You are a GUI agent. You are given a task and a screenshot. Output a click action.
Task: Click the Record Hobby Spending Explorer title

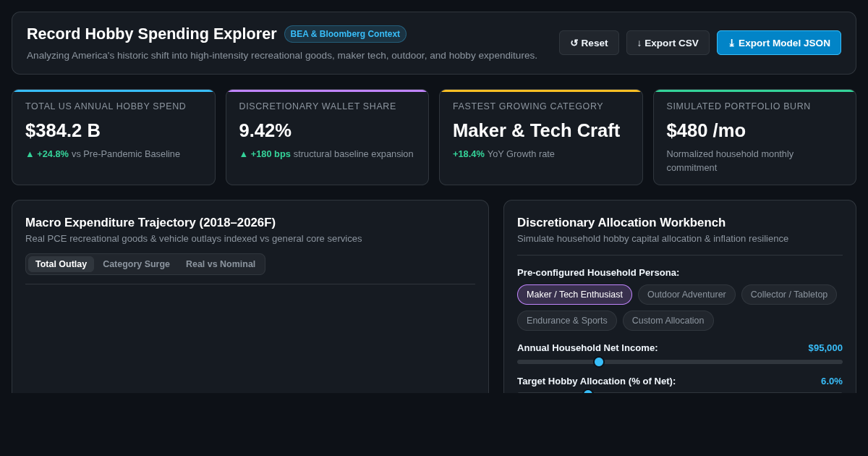pos(152,34)
